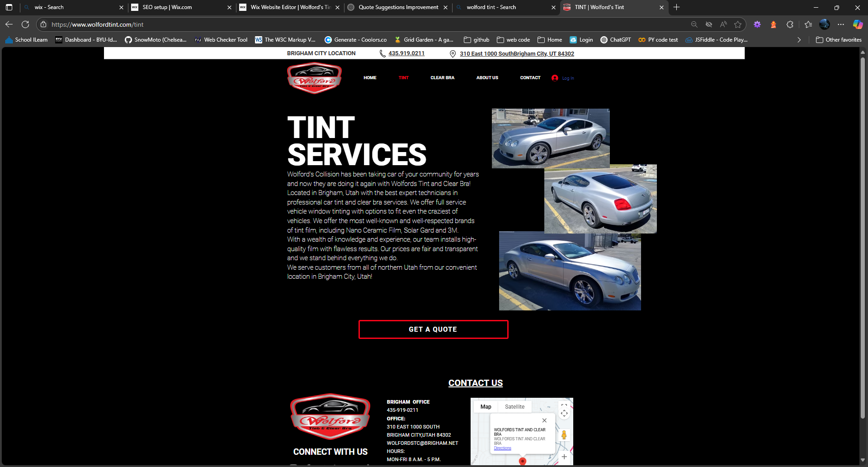
Task: Click the GET A QUOTE button
Action: point(433,329)
